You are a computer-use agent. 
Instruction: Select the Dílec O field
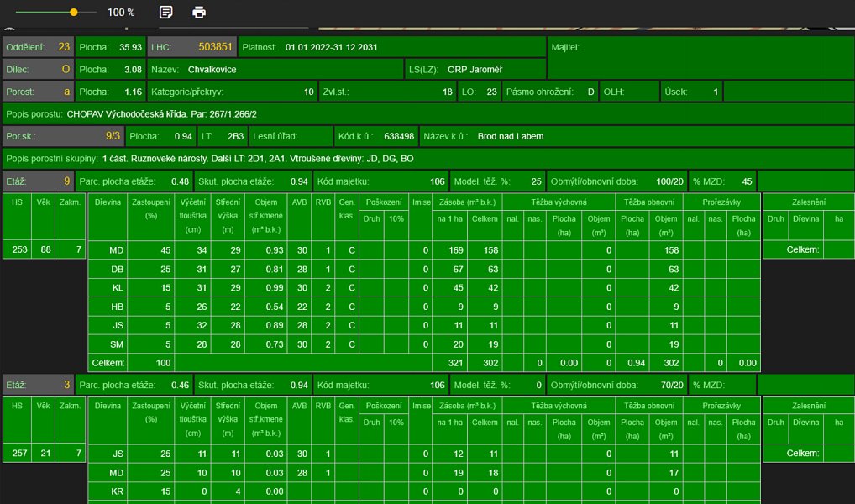pos(38,69)
